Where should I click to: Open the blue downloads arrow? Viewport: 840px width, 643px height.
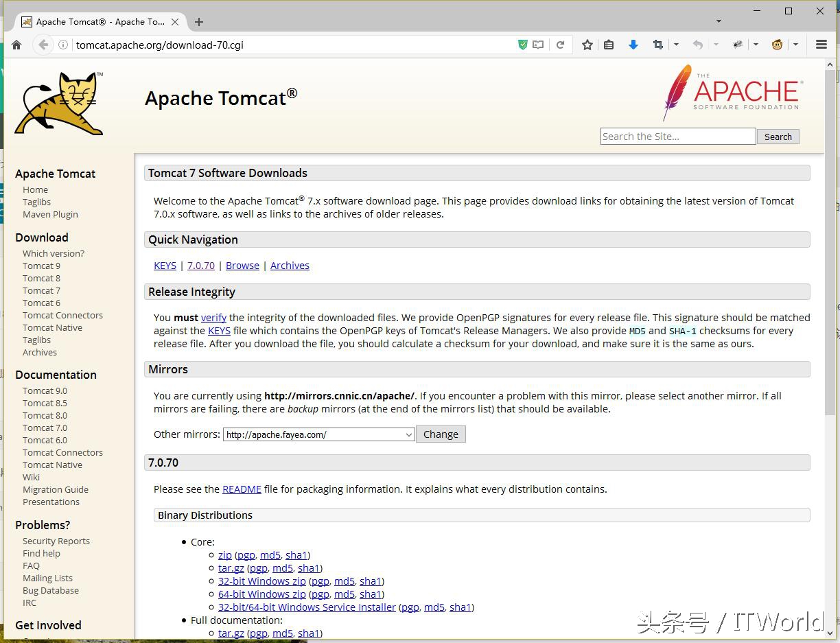[633, 45]
